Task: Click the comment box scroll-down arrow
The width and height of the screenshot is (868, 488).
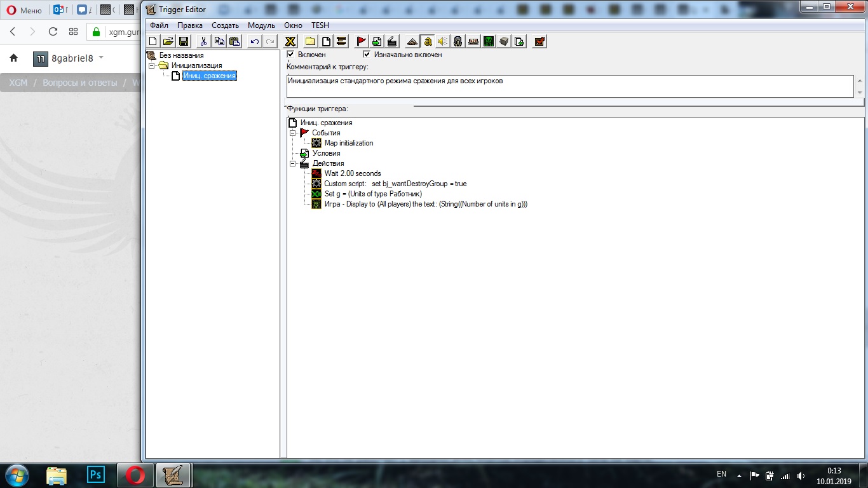Action: tap(860, 93)
